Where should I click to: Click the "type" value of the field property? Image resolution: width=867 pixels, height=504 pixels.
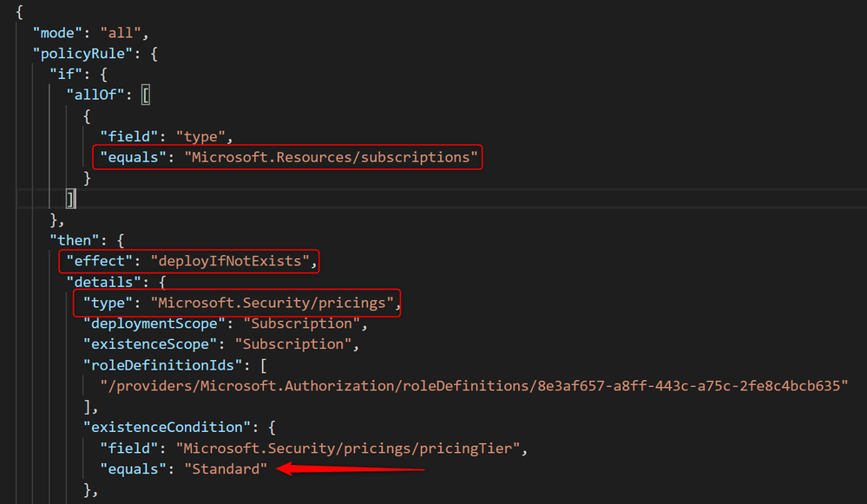click(x=200, y=136)
